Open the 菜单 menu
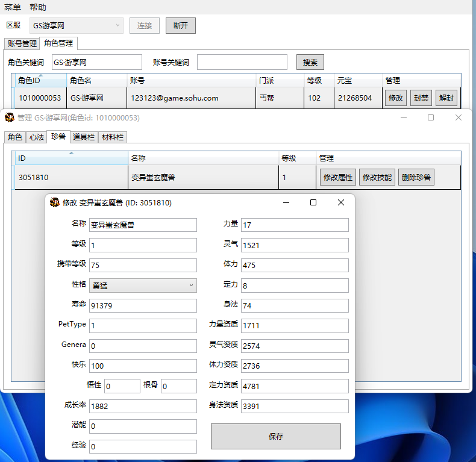Image resolution: width=476 pixels, height=462 pixels. tap(12, 7)
